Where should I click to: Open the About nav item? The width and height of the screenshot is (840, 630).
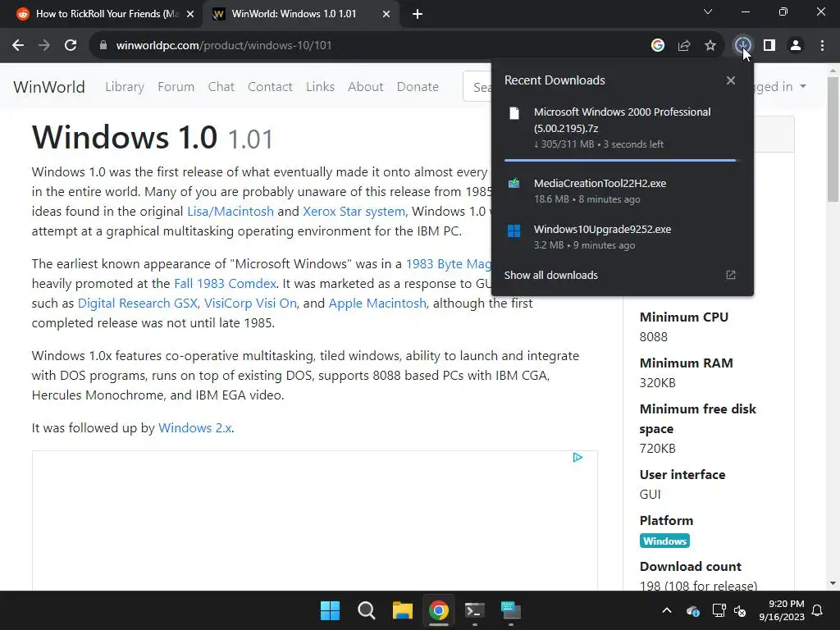coord(365,87)
